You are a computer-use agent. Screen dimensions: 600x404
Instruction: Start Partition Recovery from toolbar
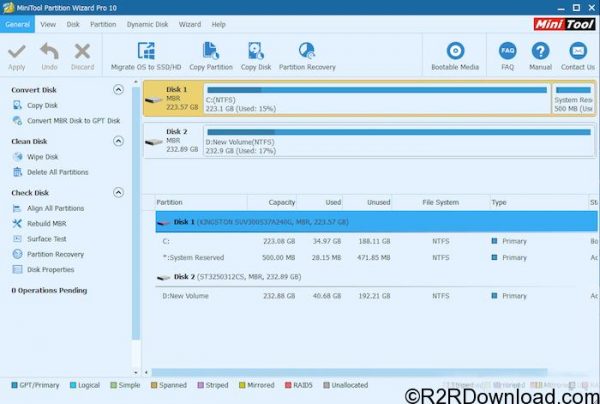click(307, 56)
